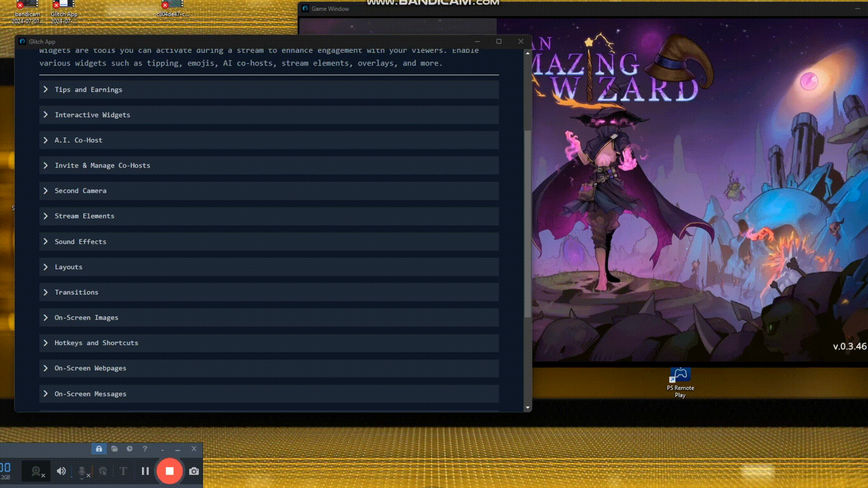Take a screenshot with camera icon
The width and height of the screenshot is (868, 488).
[x=194, y=471]
